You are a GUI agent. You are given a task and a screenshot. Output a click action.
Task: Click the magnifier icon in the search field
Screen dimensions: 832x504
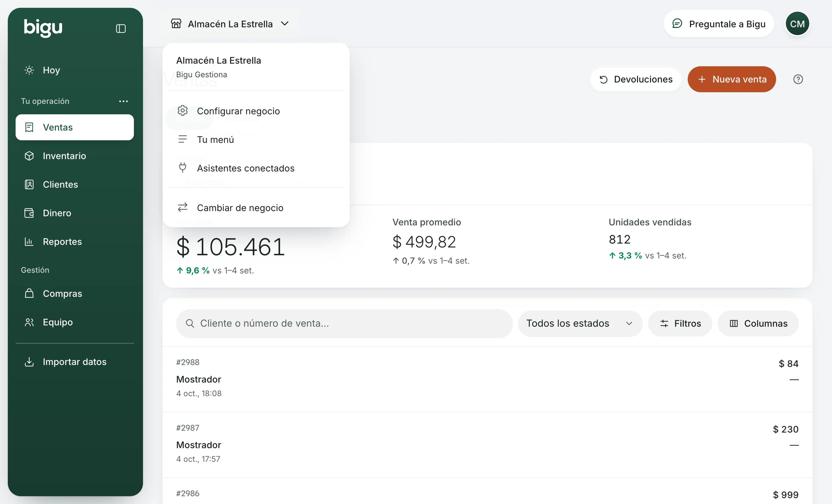coord(190,323)
